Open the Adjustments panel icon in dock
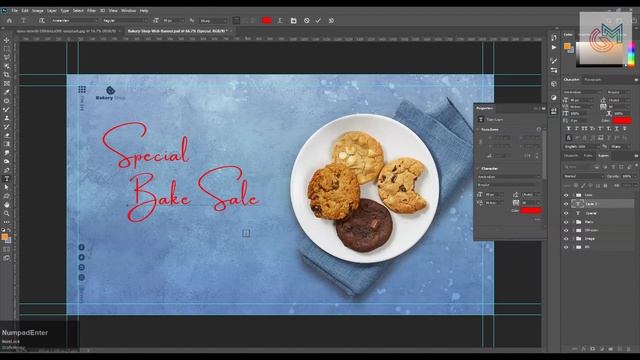640x360 pixels. (554, 98)
